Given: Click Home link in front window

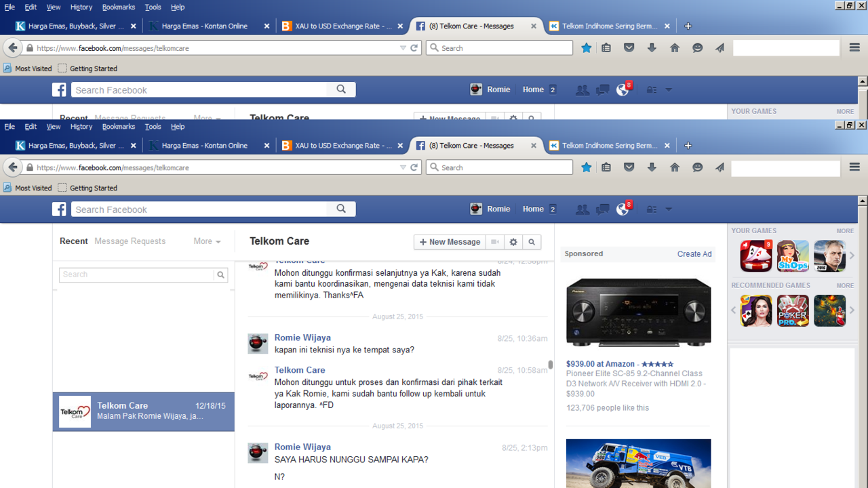Looking at the screenshot, I should point(533,209).
